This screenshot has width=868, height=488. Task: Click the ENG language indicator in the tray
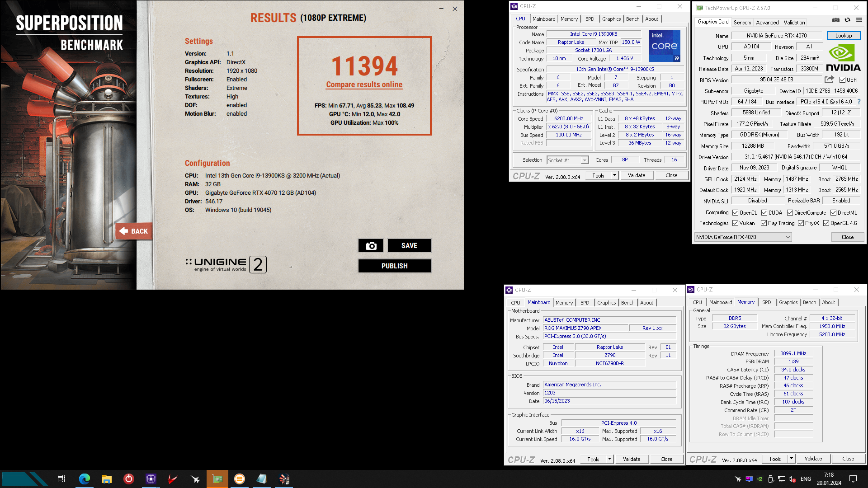806,479
